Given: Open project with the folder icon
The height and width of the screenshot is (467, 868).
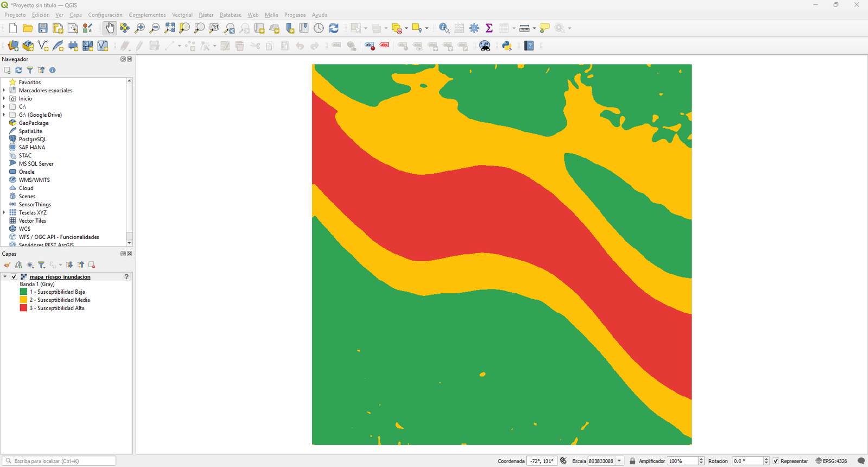Looking at the screenshot, I should pyautogui.click(x=28, y=28).
